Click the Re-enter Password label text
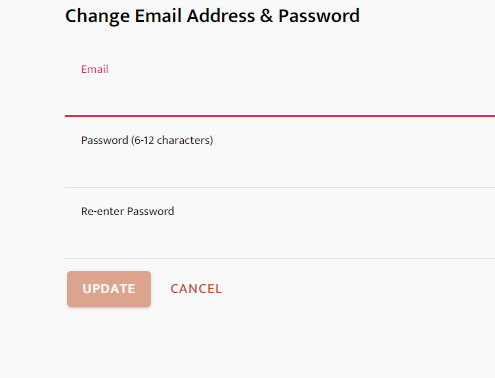Viewport: 495px width, 378px height. point(128,211)
